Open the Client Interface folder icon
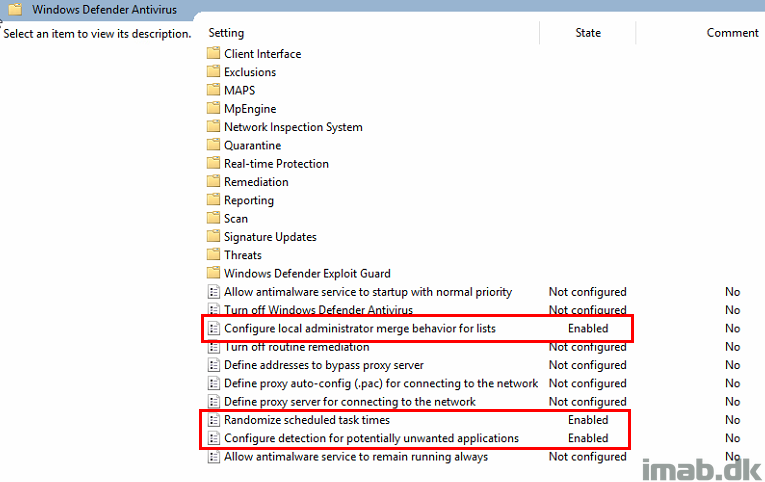Image resolution: width=765 pixels, height=482 pixels. coord(213,53)
